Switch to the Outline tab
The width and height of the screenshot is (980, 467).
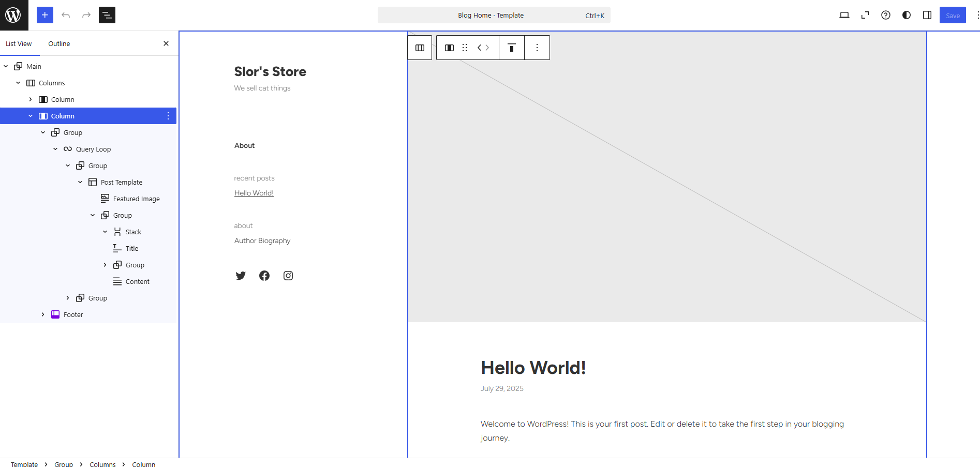point(58,43)
